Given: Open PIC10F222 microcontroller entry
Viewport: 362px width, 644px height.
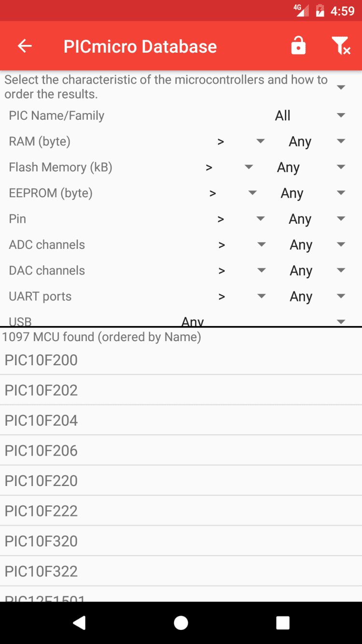Looking at the screenshot, I should (x=181, y=511).
